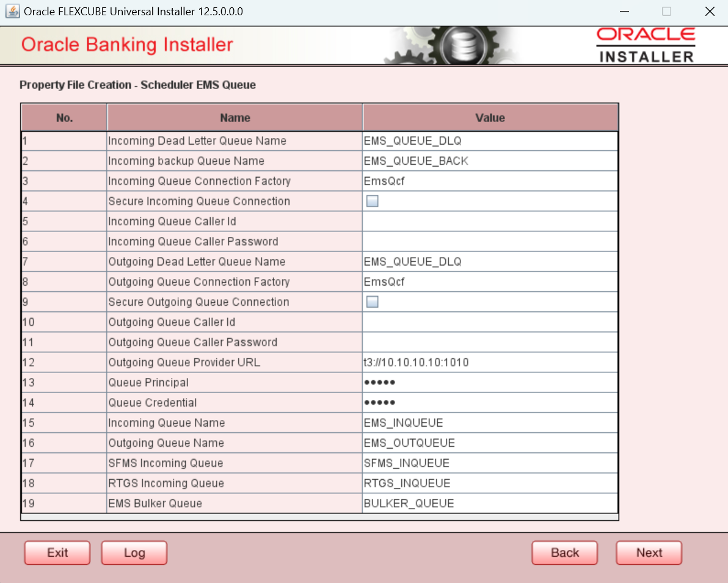Edit Incoming Queue Connection Factory EmsQcf value

point(490,181)
